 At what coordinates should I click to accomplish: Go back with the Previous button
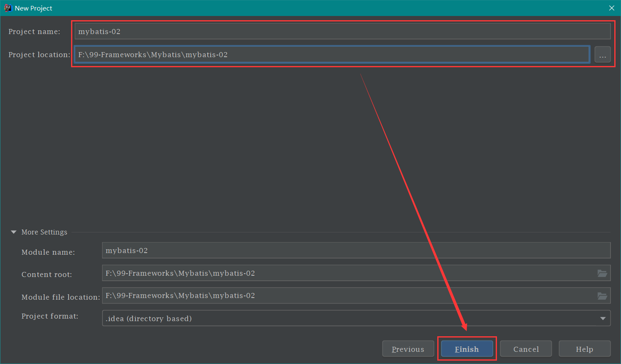pos(408,349)
